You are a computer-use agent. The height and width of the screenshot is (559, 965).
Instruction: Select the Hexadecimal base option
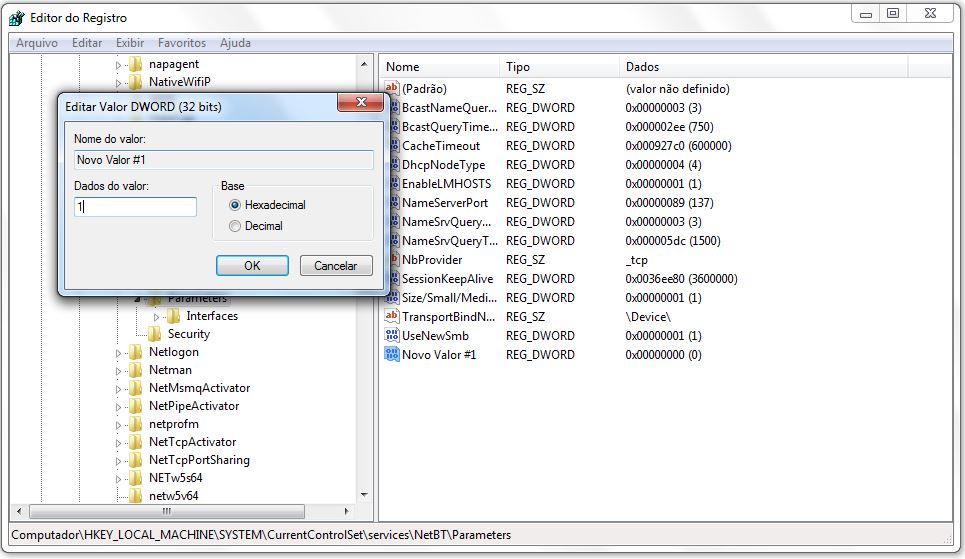coord(236,205)
